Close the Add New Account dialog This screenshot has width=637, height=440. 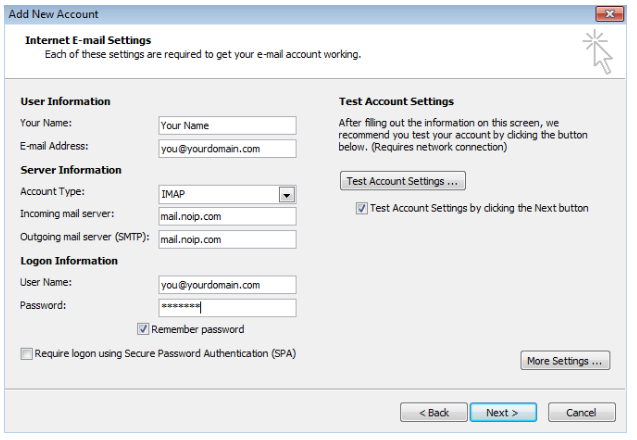pyautogui.click(x=609, y=14)
